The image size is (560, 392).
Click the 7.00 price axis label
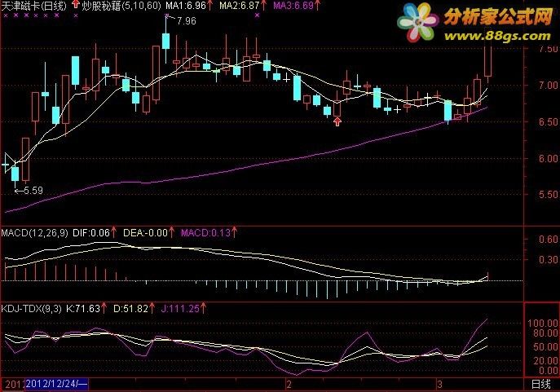[549, 86]
